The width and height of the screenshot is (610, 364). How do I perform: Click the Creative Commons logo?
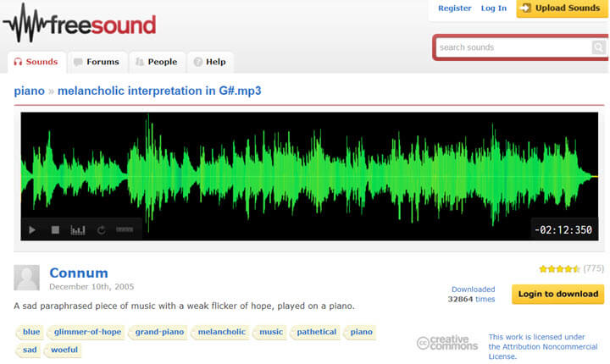(x=447, y=343)
